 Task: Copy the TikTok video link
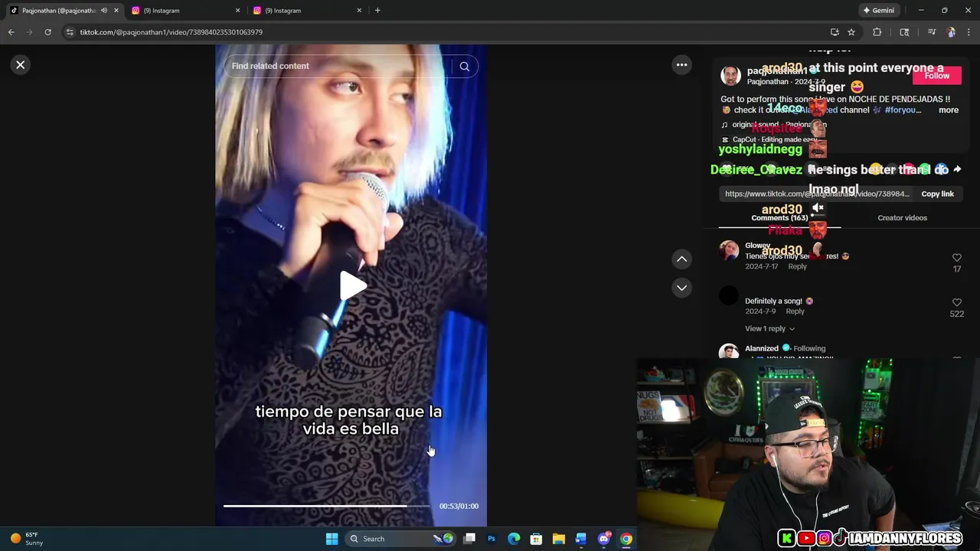pyautogui.click(x=937, y=194)
